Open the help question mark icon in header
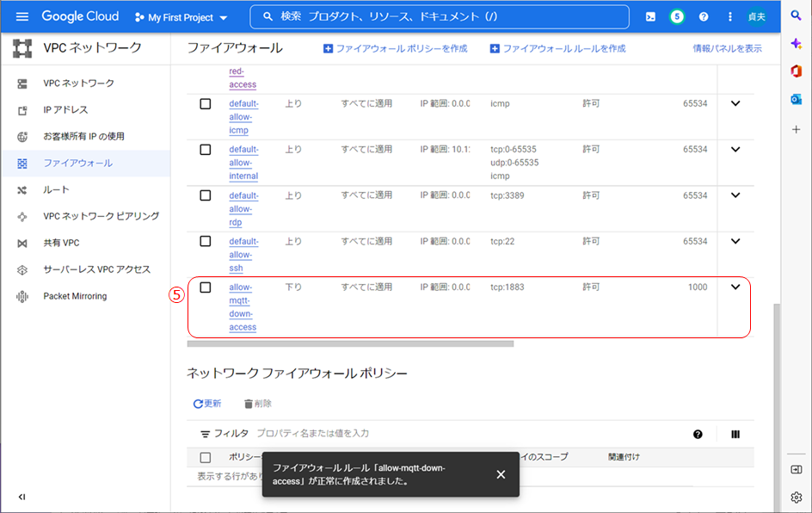 (x=704, y=17)
